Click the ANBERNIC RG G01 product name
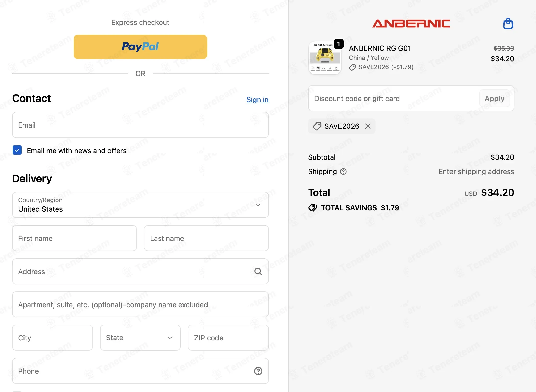This screenshot has width=536, height=392. (380, 48)
